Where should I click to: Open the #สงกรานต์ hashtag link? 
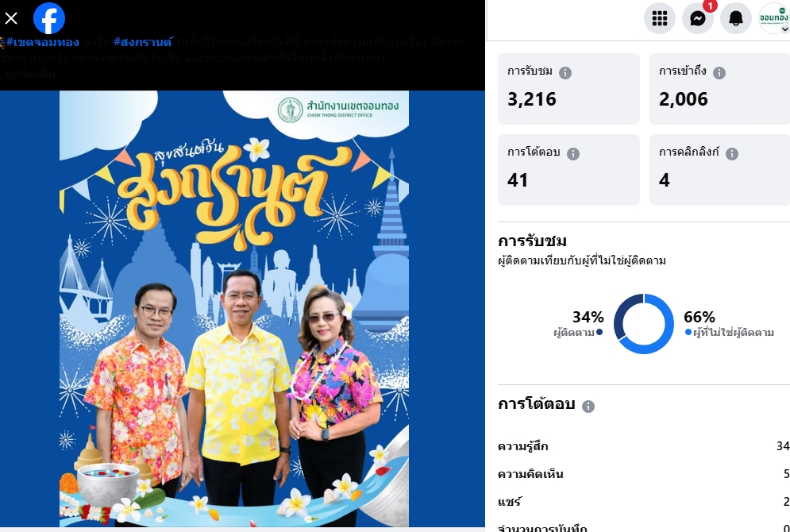tap(143, 42)
